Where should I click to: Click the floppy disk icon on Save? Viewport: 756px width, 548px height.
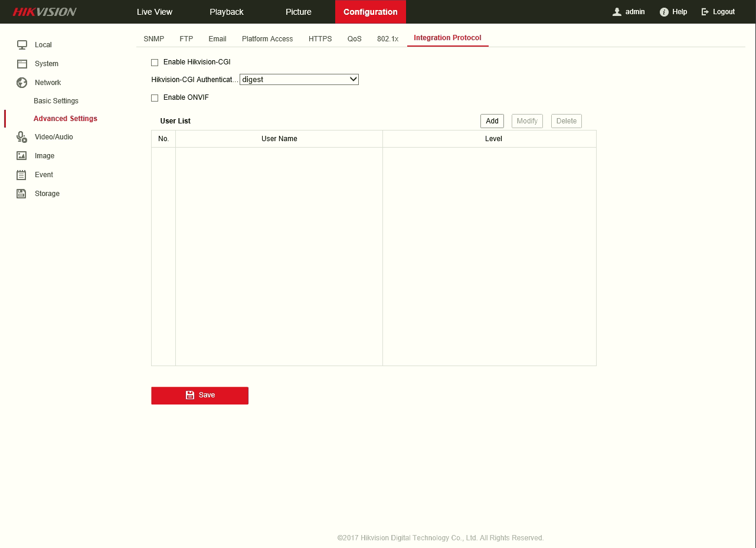pyautogui.click(x=190, y=395)
